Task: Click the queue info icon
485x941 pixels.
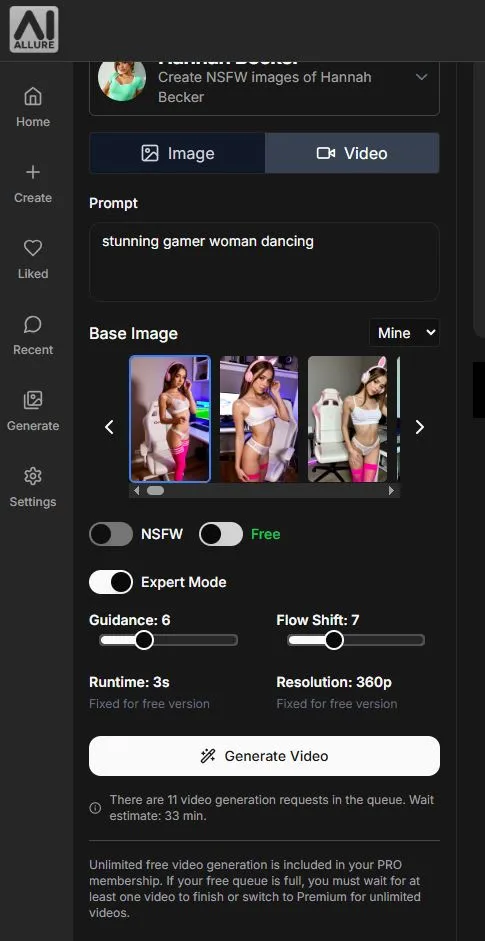Action: pyautogui.click(x=95, y=808)
